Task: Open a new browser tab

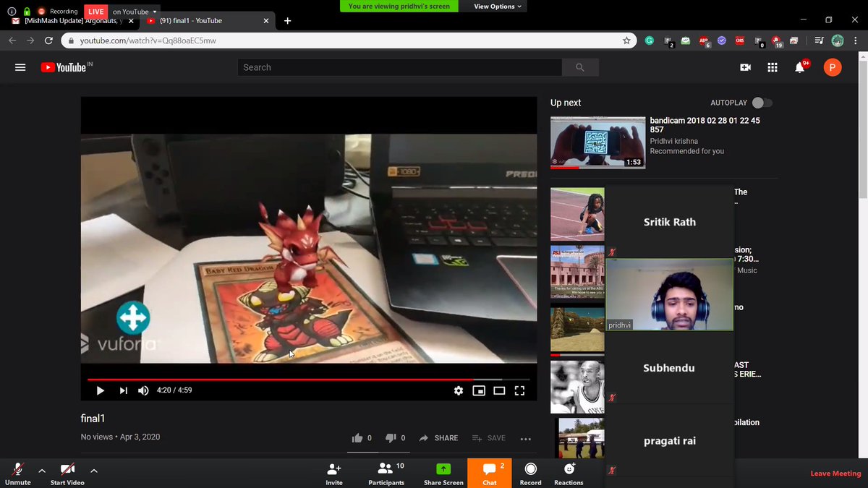Action: point(288,21)
